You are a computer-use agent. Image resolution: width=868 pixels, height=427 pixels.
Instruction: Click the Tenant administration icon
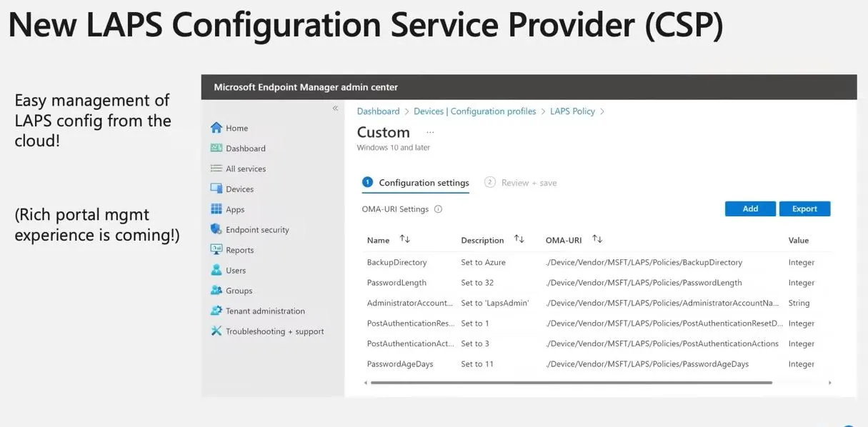(x=216, y=311)
